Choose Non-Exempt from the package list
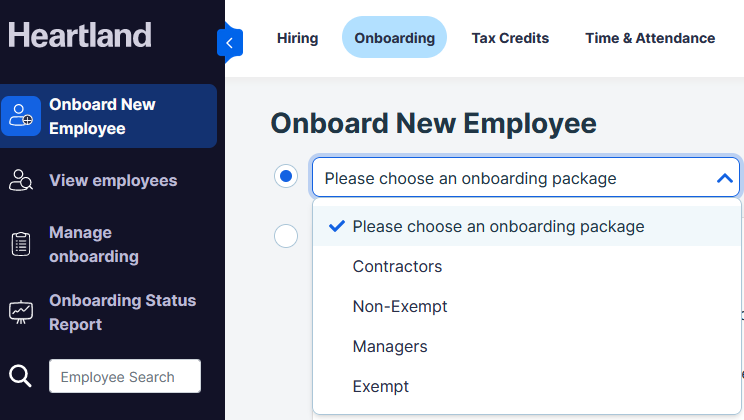 400,306
